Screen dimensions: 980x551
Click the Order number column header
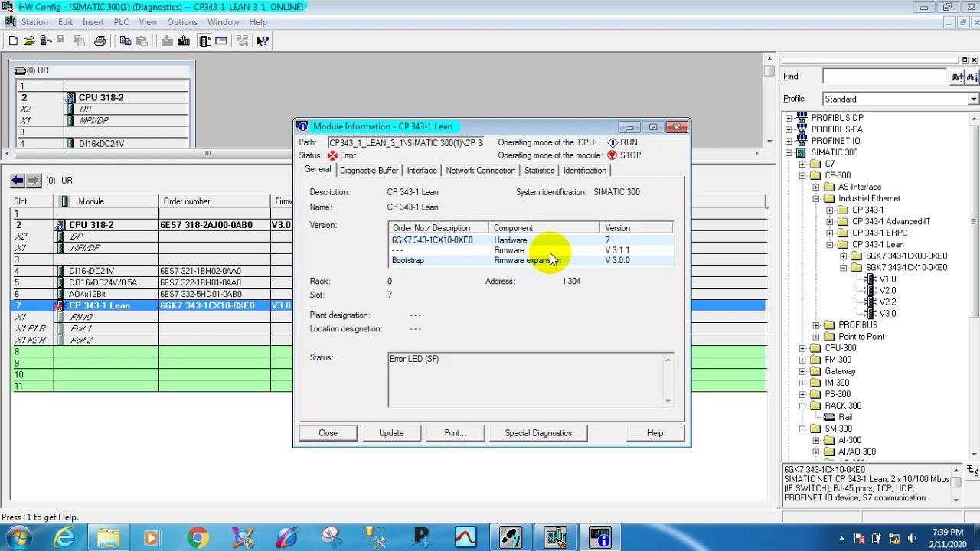215,201
